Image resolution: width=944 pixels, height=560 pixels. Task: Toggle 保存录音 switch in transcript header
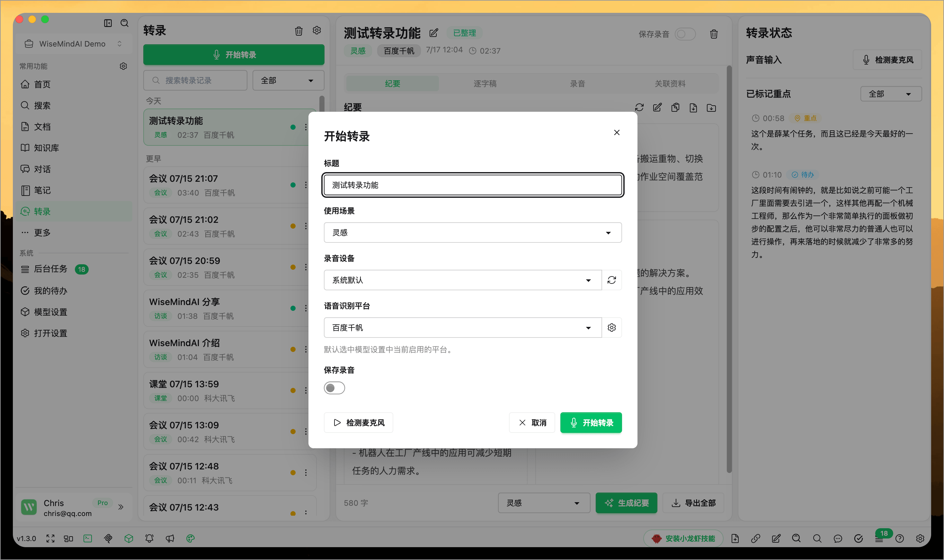pyautogui.click(x=685, y=34)
